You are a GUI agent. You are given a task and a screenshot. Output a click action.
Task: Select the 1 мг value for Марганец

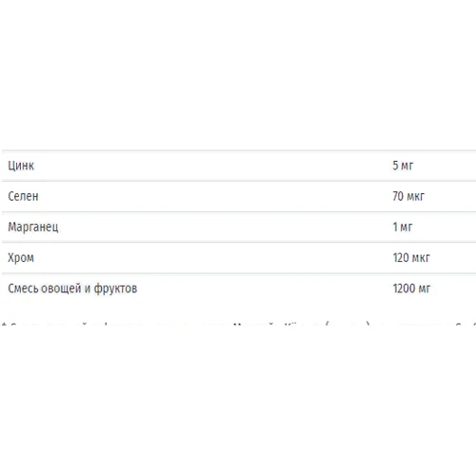[x=403, y=227]
